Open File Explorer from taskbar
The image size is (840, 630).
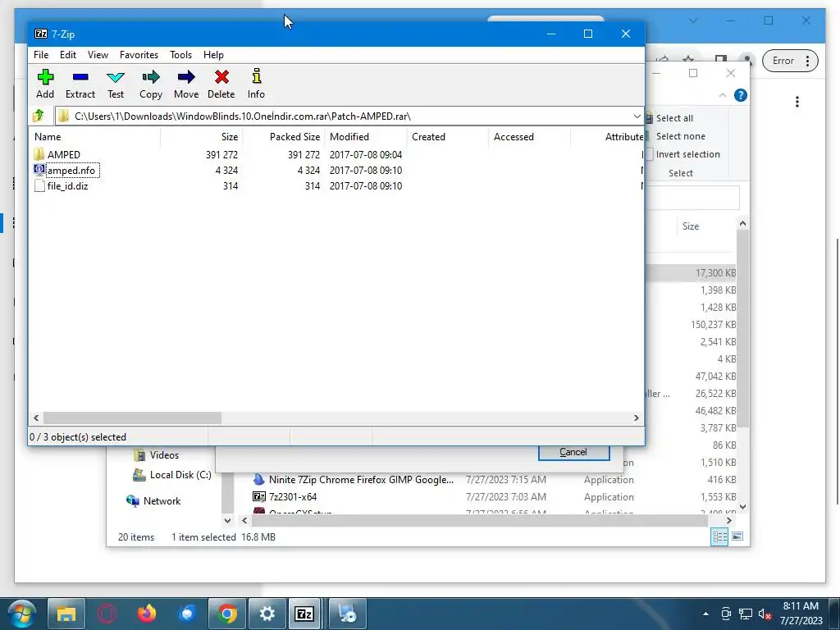66,614
